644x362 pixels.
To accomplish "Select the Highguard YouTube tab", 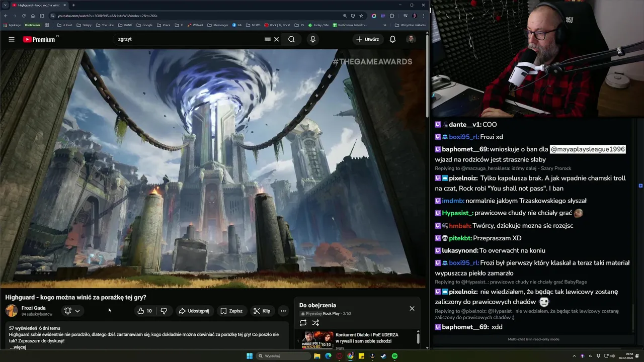I will tap(39, 5).
